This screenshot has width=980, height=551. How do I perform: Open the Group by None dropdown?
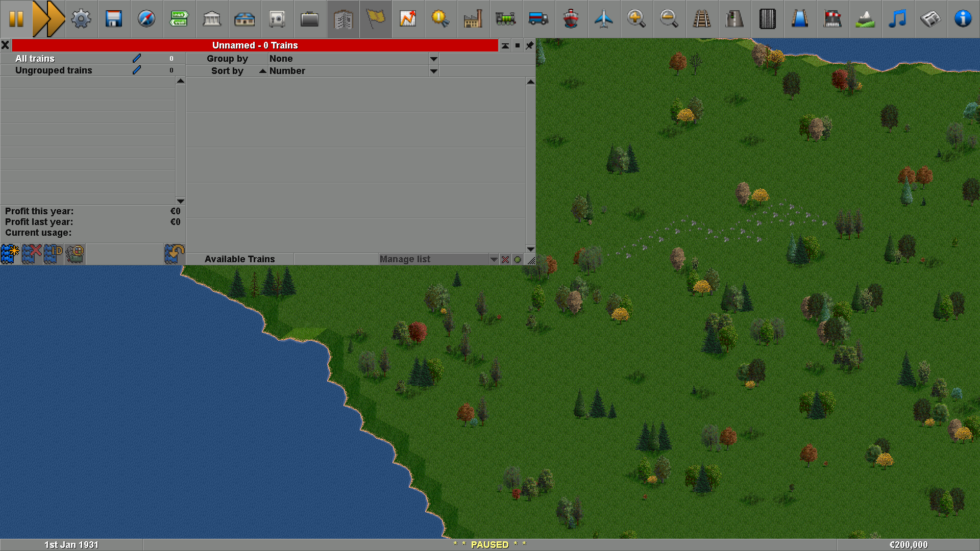tap(354, 59)
